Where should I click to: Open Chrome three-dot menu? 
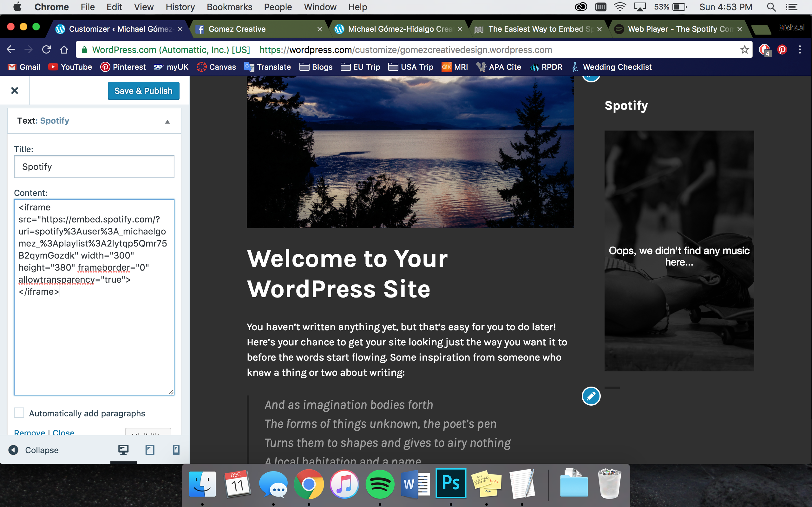800,50
